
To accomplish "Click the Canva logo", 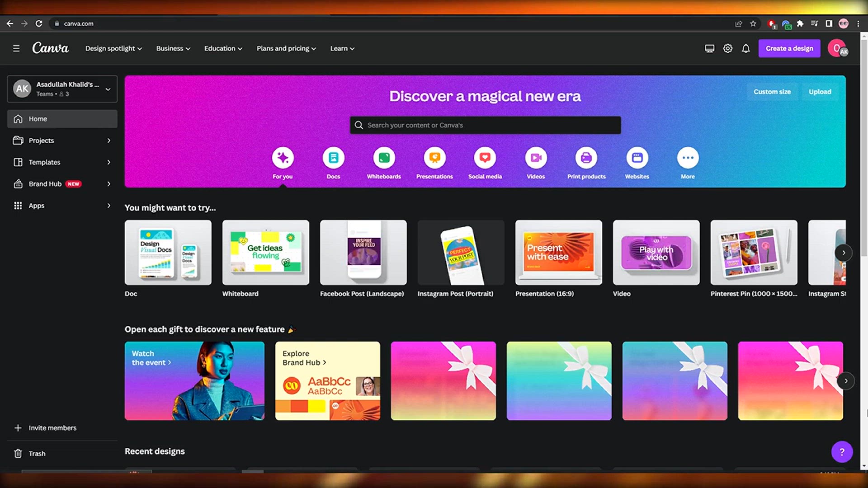I will (x=50, y=48).
